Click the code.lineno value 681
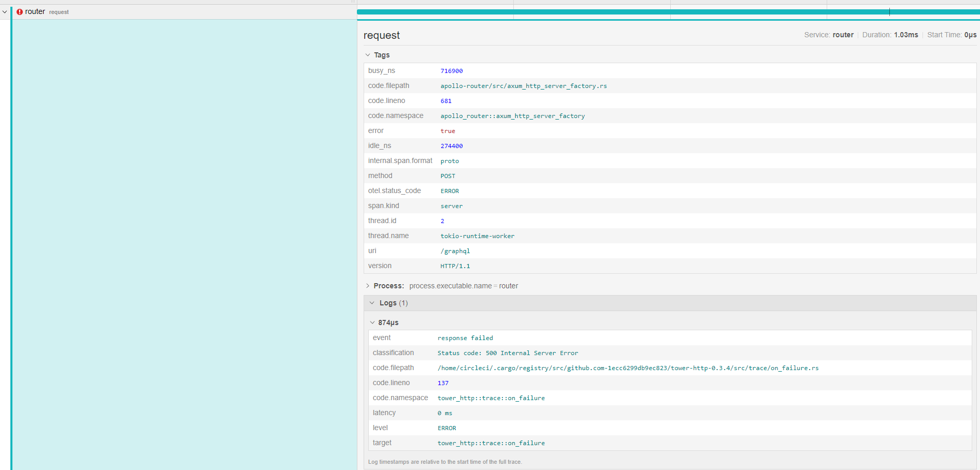The image size is (980, 470). 446,100
